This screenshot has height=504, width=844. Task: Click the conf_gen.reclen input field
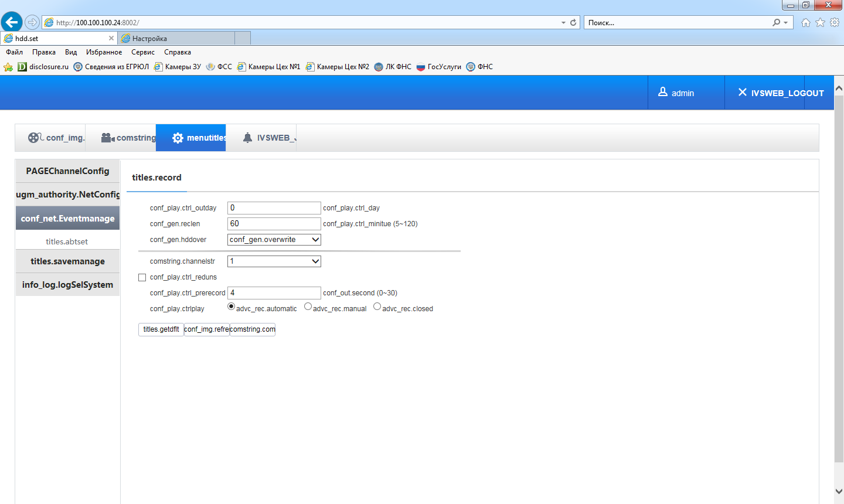pyautogui.click(x=274, y=224)
